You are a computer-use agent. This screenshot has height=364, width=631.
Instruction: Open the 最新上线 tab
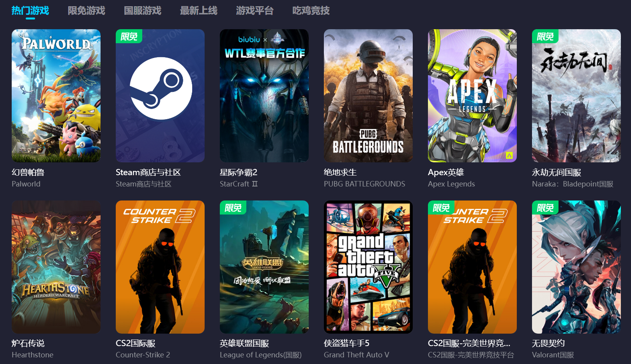pyautogui.click(x=199, y=11)
